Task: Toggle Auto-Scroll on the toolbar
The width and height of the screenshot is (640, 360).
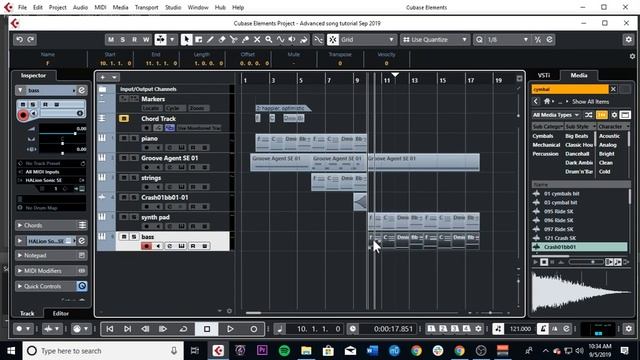Action: 160,40
